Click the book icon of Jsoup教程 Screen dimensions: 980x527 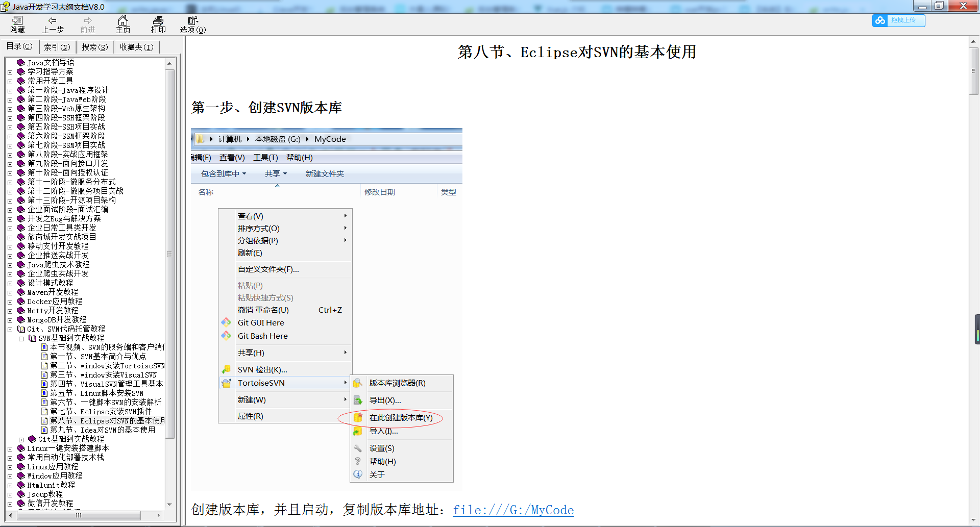pos(21,494)
